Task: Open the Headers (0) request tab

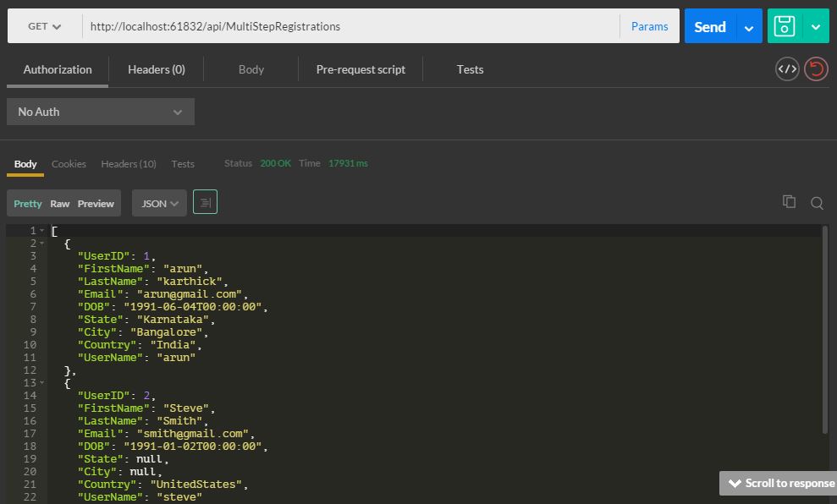Action: [157, 70]
